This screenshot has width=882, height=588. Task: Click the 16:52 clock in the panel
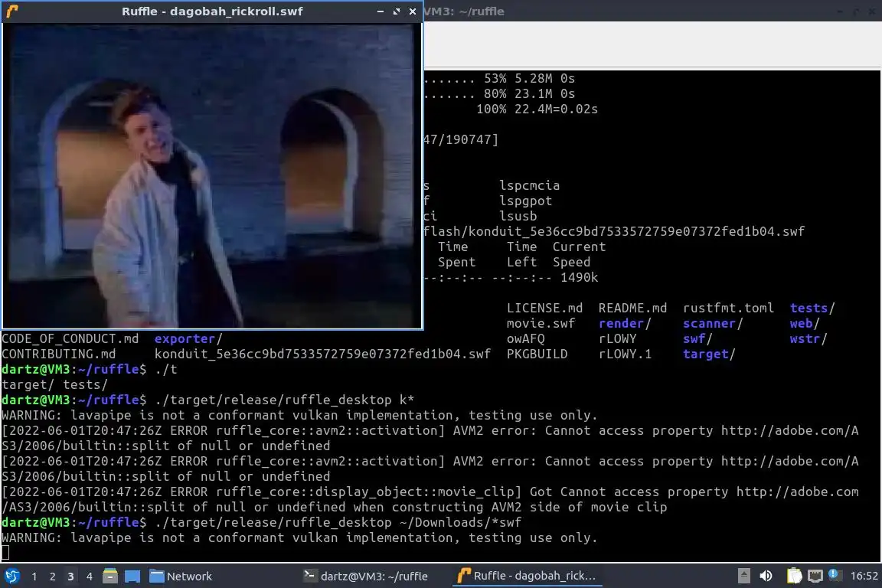tap(864, 576)
